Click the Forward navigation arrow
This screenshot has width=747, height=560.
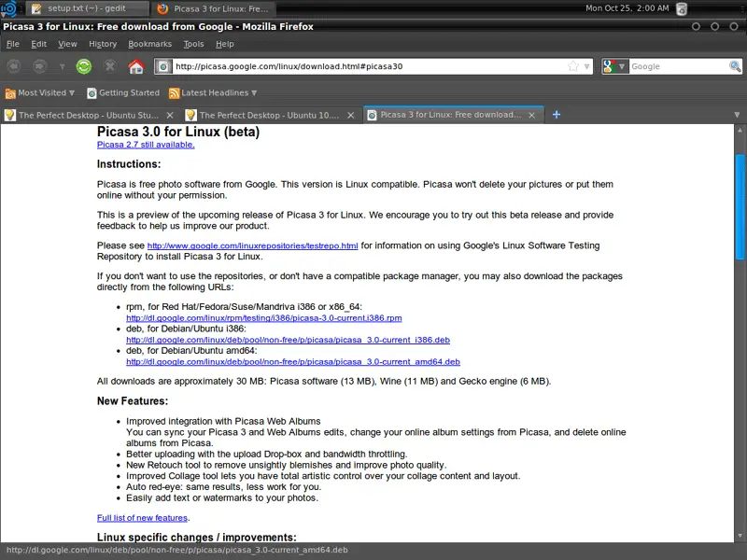click(x=40, y=66)
